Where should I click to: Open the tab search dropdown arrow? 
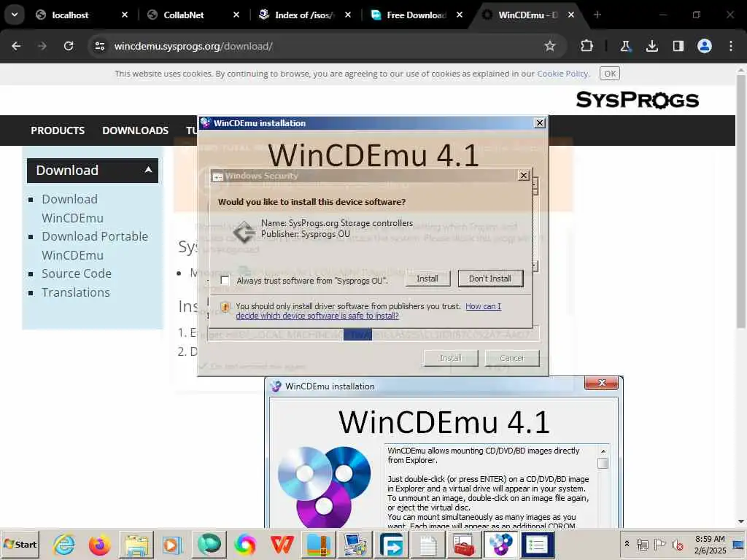pyautogui.click(x=15, y=15)
